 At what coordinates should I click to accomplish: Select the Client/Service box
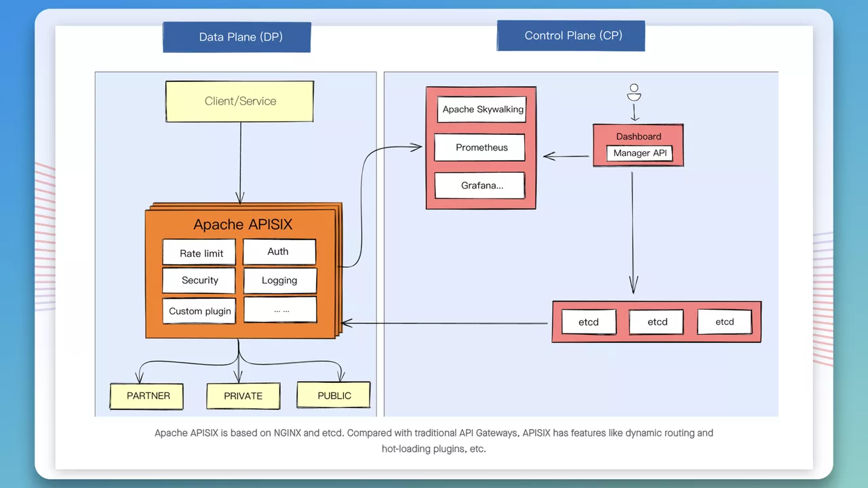pyautogui.click(x=240, y=101)
